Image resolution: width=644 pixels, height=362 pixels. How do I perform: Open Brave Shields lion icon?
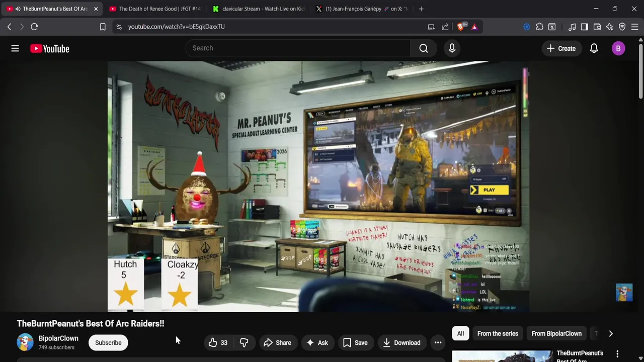point(461,27)
